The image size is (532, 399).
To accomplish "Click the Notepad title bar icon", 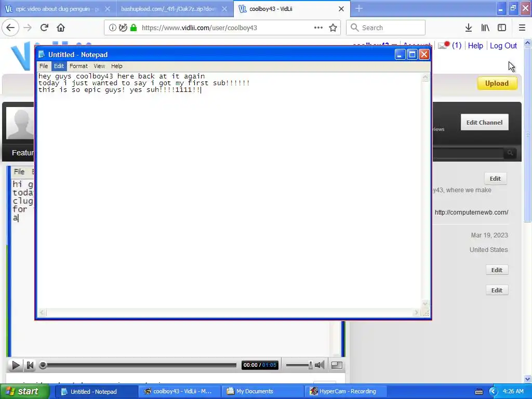I will tap(42, 54).
